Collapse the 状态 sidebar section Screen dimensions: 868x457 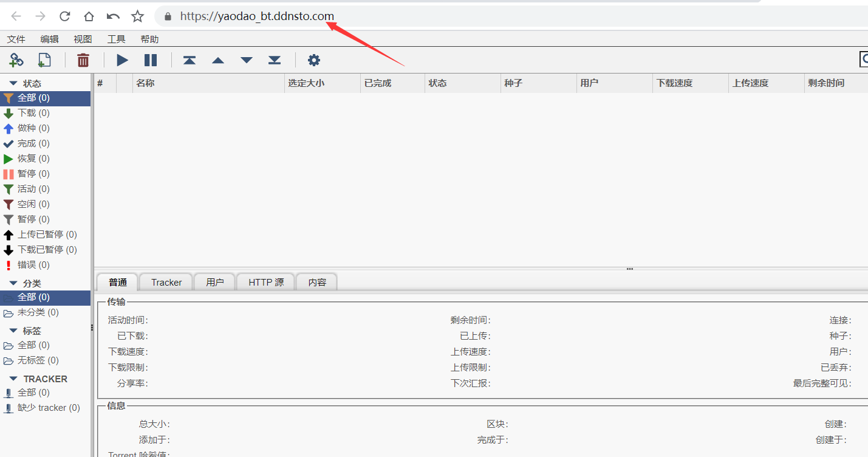(13, 83)
